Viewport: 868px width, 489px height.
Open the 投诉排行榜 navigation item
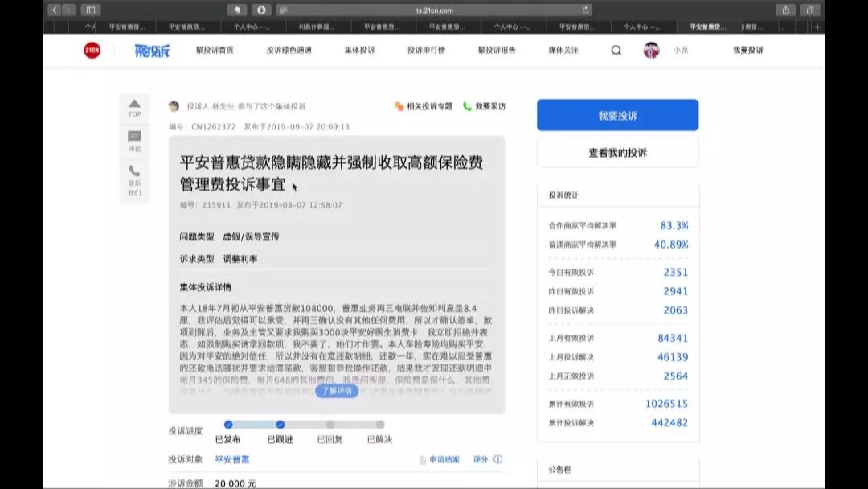point(426,51)
